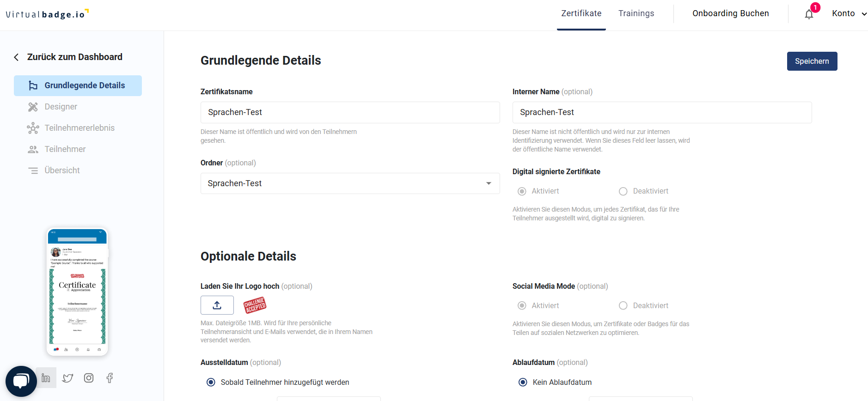Click the Challenge Accepted logo thumbnail
The image size is (868, 401).
tap(255, 305)
